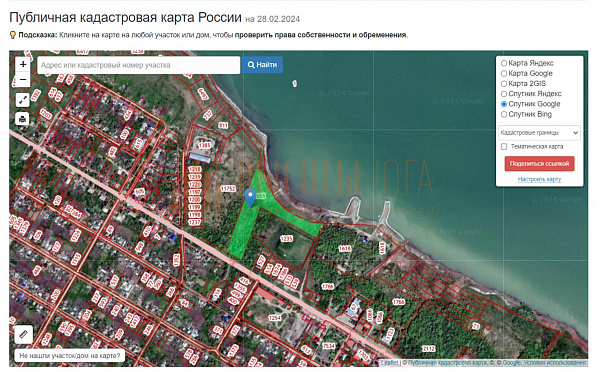
Task: Enable the Тематическая карта checkbox
Action: (x=504, y=147)
